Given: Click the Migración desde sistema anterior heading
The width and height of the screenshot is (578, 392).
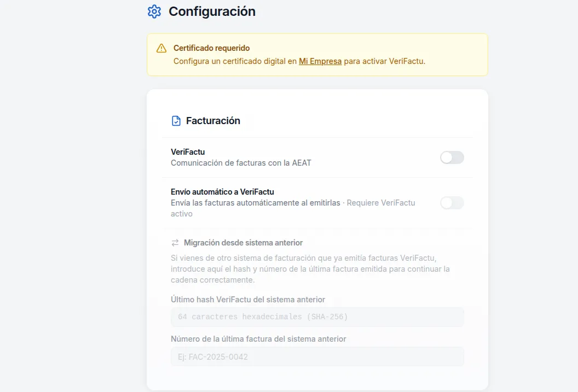Looking at the screenshot, I should pos(243,243).
